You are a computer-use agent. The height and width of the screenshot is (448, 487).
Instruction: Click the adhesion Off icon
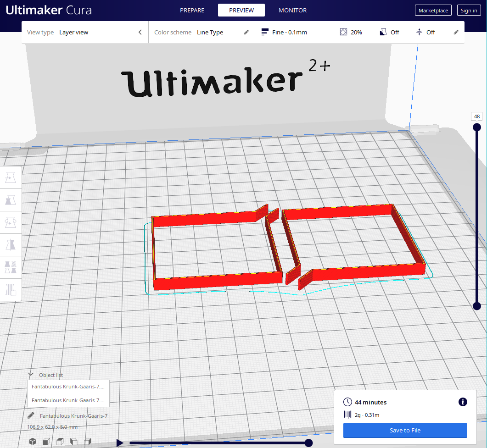pos(419,32)
